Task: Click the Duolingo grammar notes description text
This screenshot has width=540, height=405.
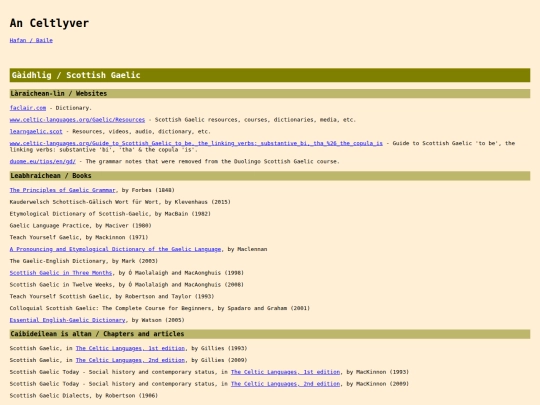Action: pyautogui.click(x=212, y=161)
